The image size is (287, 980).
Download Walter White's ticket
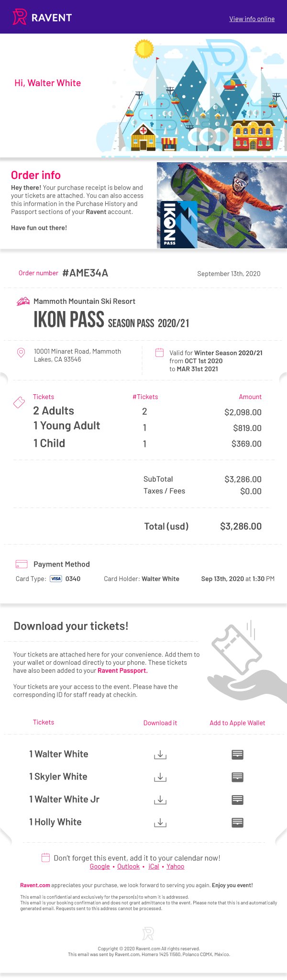[160, 755]
